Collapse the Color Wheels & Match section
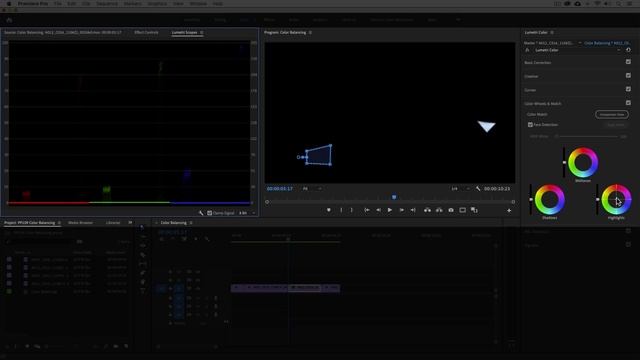Image resolution: width=640 pixels, height=360 pixels. (x=543, y=104)
